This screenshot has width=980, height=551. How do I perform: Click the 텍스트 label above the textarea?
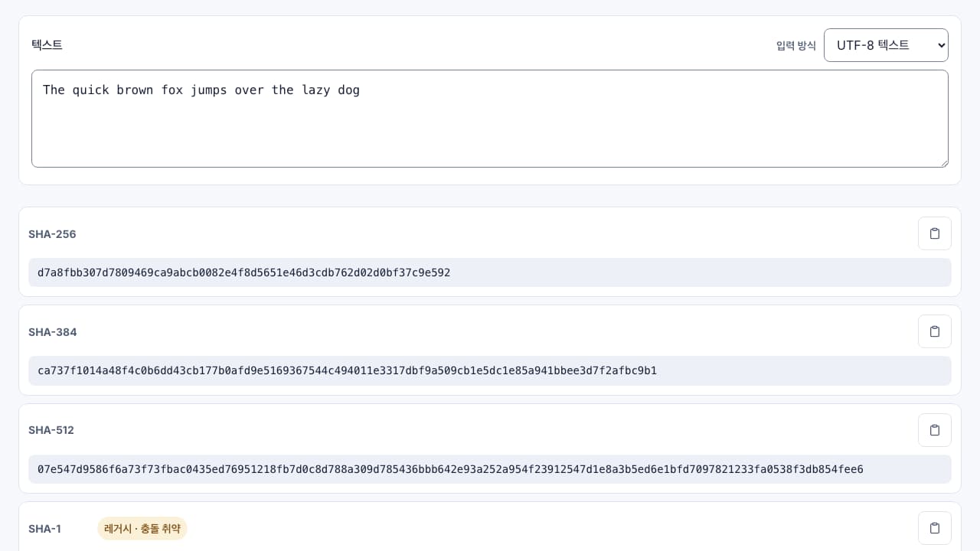47,45
